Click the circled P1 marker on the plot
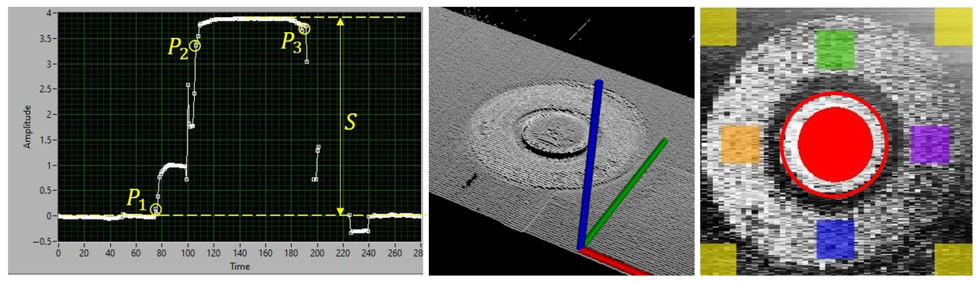Image resolution: width=980 pixels, height=283 pixels. pyautogui.click(x=156, y=209)
